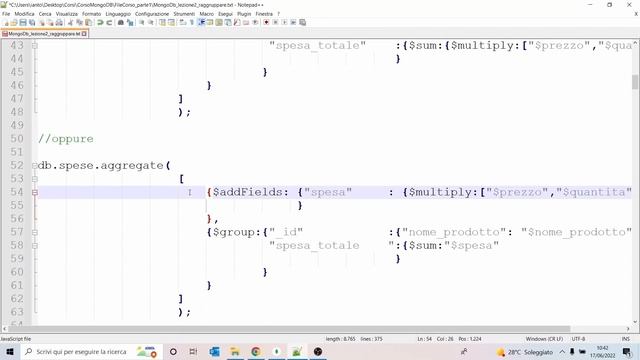
Task: Click the Zoom In toolbar icon
Action: pyautogui.click(x=142, y=23)
